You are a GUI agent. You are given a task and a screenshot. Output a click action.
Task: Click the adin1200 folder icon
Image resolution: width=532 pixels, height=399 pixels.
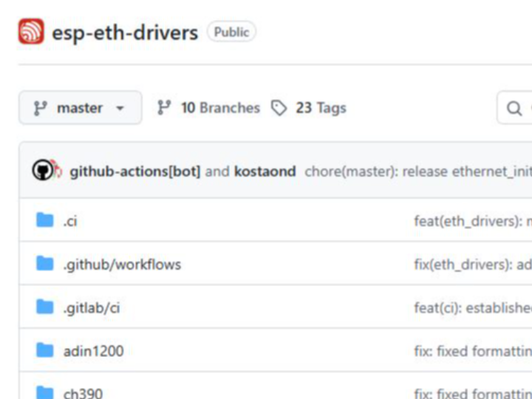(45, 350)
